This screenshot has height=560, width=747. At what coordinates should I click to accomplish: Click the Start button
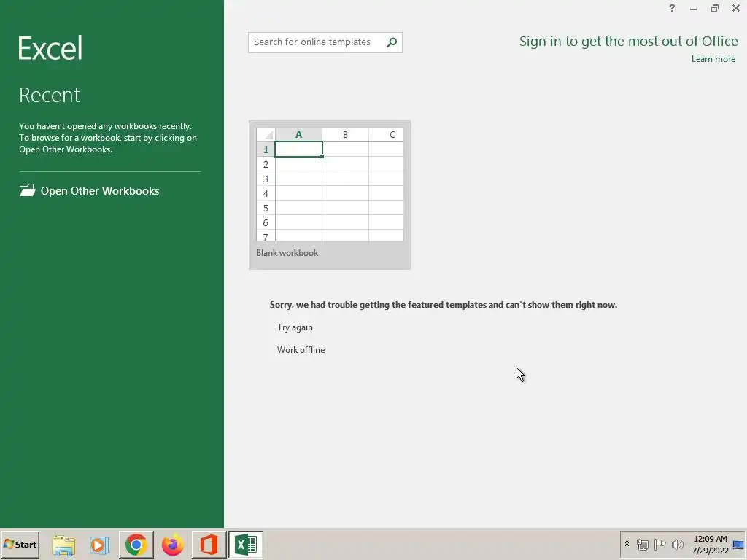tap(20, 544)
